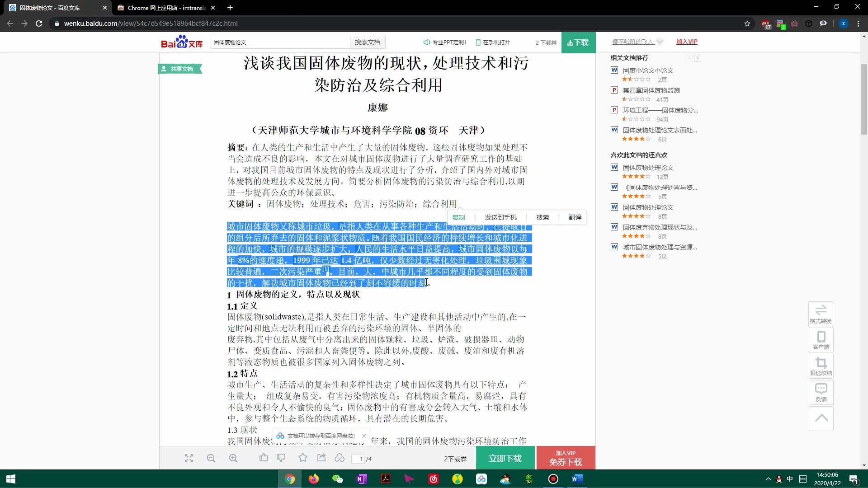
Task: Click the 复制 copy option in popup
Action: pyautogui.click(x=459, y=217)
